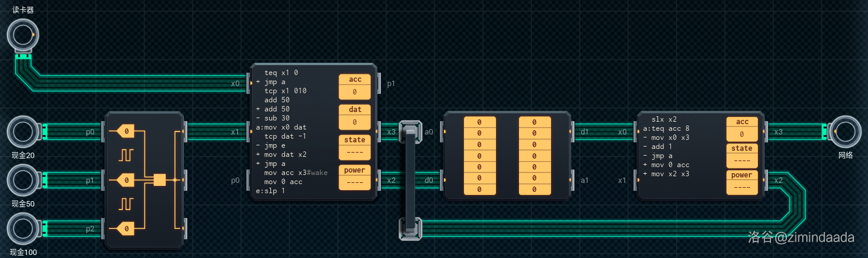Click the unconnected p1 pin on left microcontroller

click(379, 84)
